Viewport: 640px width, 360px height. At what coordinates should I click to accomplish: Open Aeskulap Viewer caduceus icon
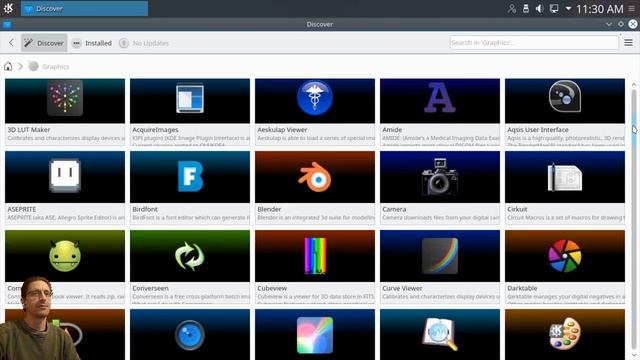[x=315, y=98]
